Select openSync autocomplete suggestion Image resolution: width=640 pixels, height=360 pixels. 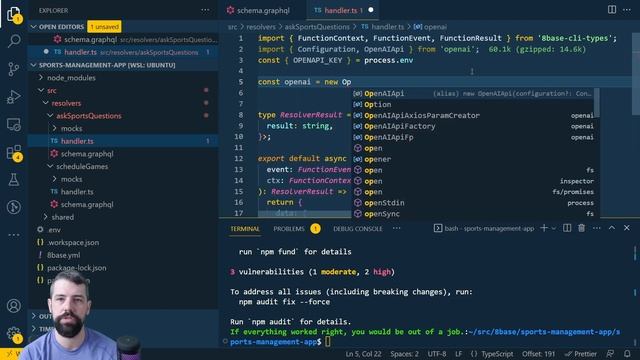[x=473, y=213]
